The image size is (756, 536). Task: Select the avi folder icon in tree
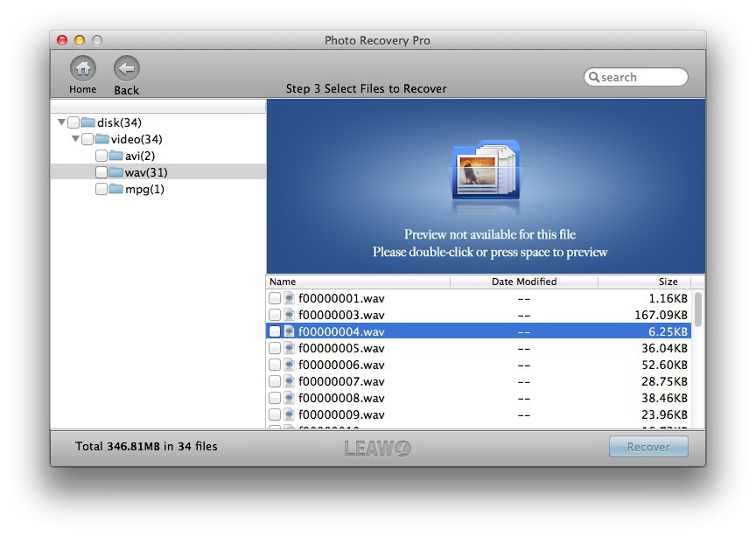[115, 156]
